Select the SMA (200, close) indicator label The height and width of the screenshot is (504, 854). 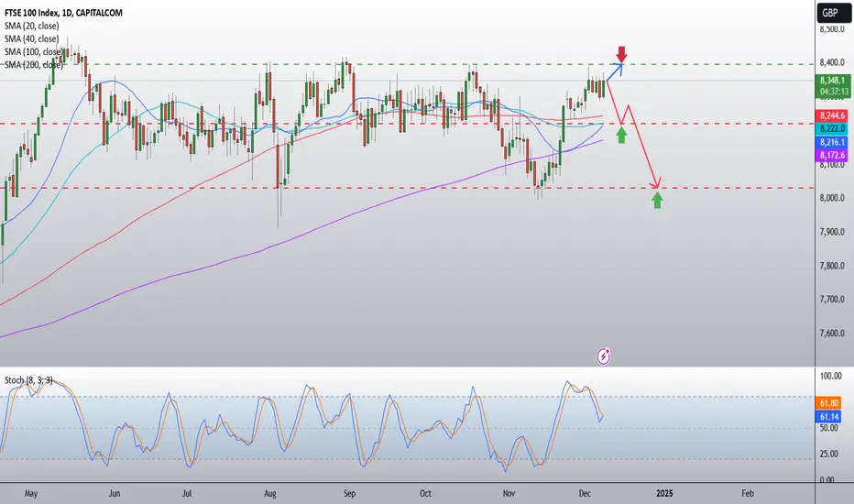(34, 65)
